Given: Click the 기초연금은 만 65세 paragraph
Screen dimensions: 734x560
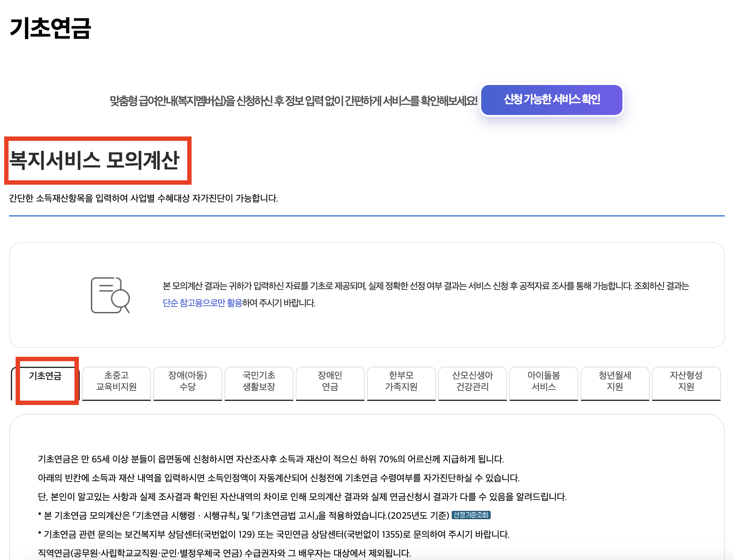Looking at the screenshot, I should 270,459.
